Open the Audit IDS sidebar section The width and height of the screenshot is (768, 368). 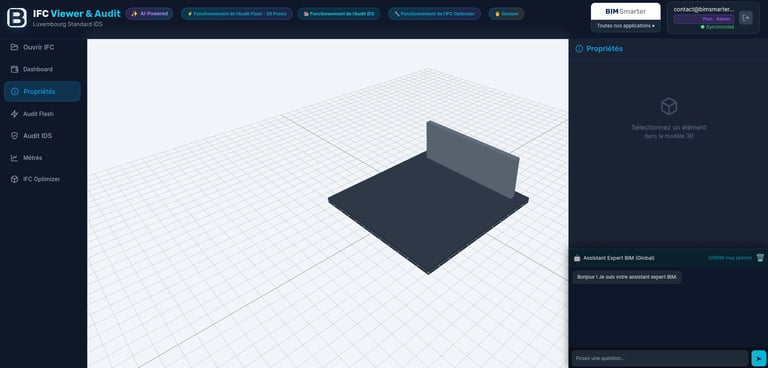point(42,136)
